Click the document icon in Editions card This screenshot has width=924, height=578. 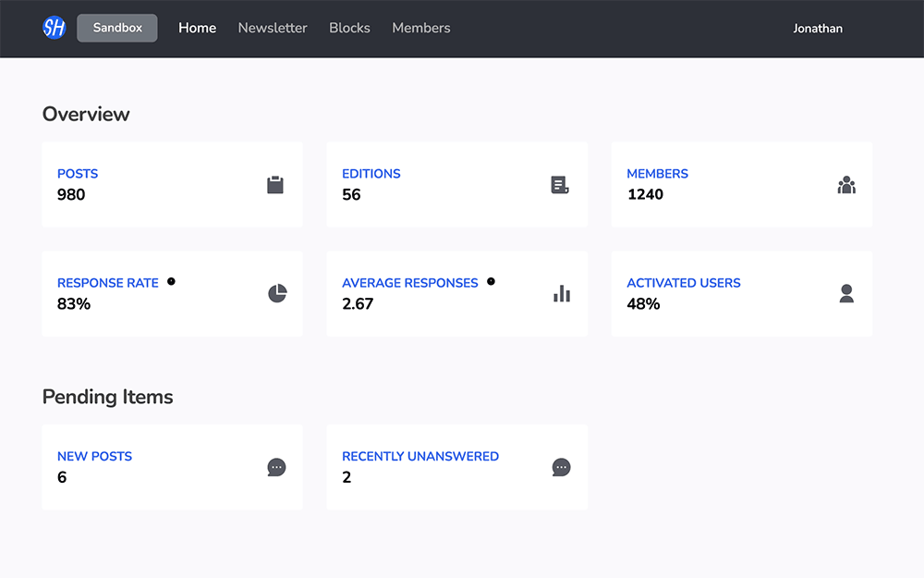(560, 185)
